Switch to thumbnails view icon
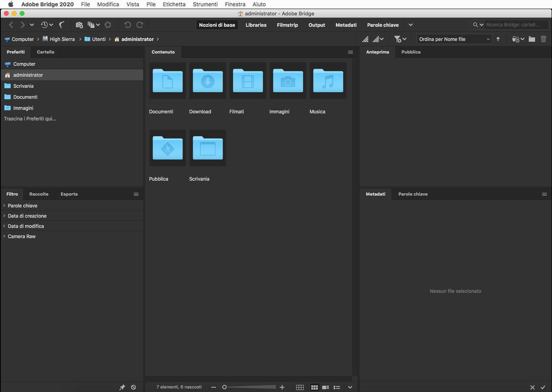This screenshot has width=552, height=392. (314, 387)
